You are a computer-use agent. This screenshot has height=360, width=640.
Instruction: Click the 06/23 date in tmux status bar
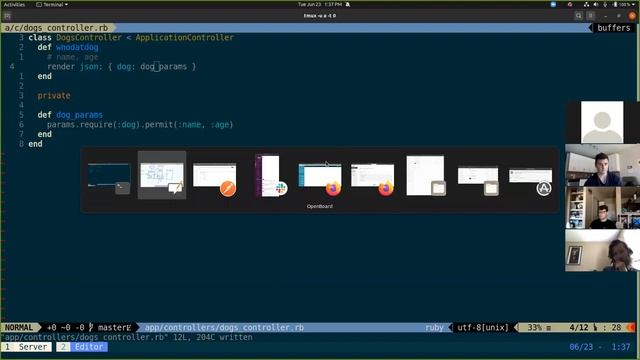581,347
